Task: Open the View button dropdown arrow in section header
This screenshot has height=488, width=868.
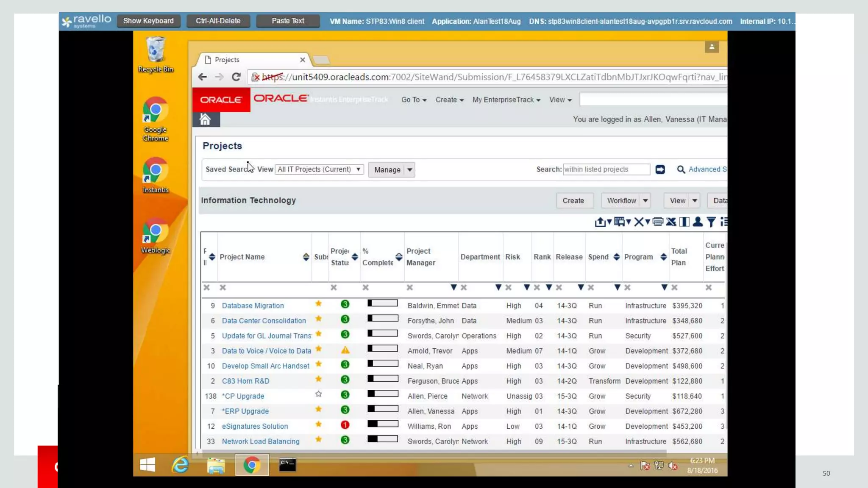Action: pyautogui.click(x=695, y=201)
